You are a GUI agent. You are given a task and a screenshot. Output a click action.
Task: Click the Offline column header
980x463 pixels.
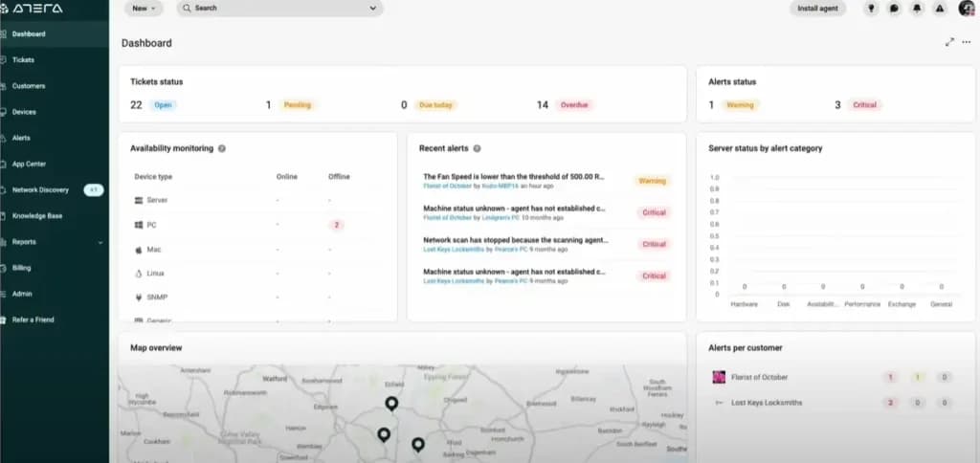pyautogui.click(x=339, y=177)
